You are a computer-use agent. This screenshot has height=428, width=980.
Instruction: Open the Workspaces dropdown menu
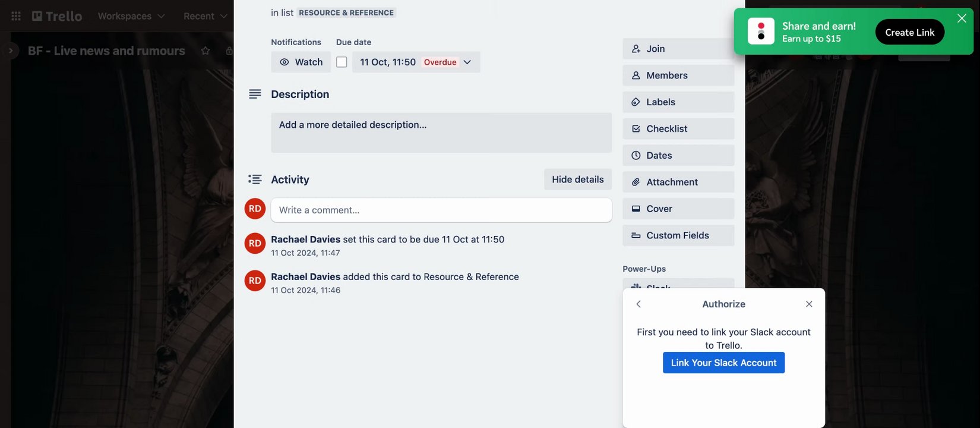click(x=131, y=16)
